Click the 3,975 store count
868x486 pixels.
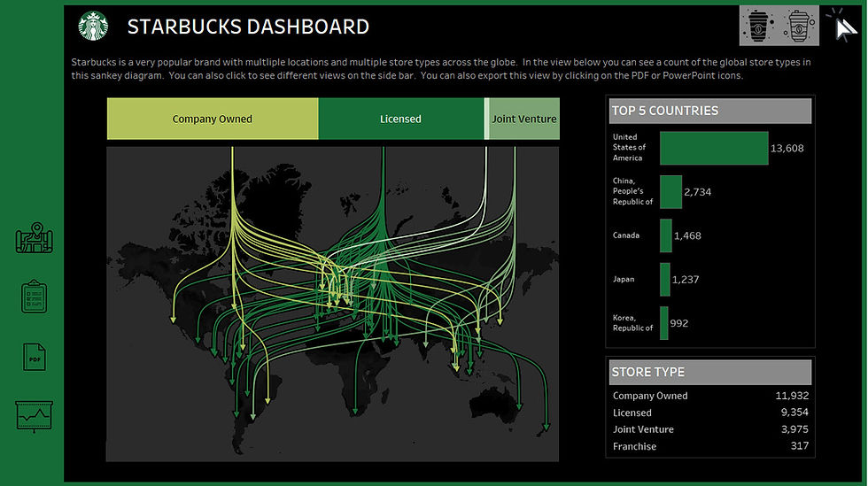pos(795,429)
